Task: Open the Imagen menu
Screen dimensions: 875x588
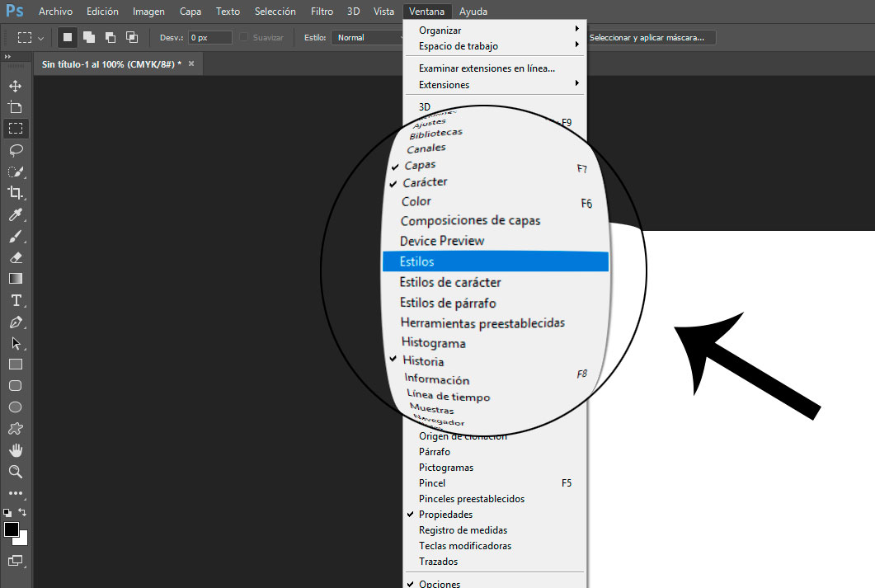Action: point(148,12)
